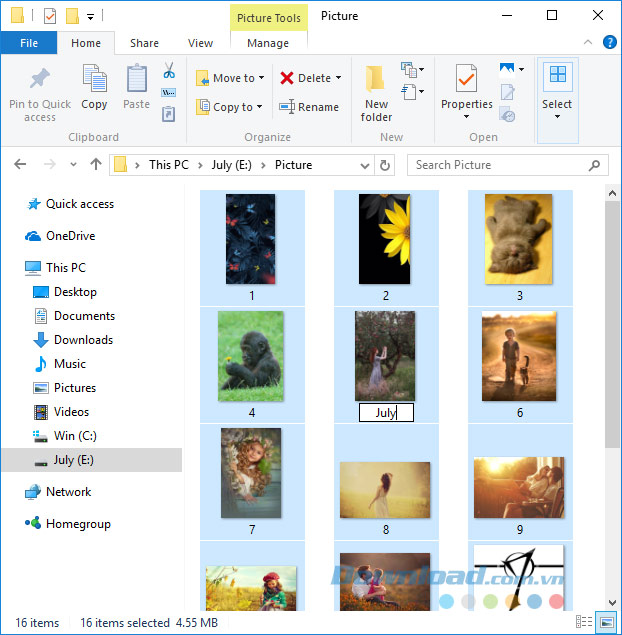
Task: Open the Pictures folder in sidebar
Action: [65, 388]
